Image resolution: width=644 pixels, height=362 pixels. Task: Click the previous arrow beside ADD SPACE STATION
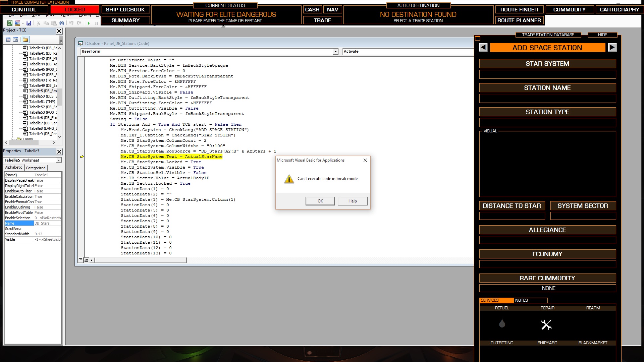click(x=483, y=48)
